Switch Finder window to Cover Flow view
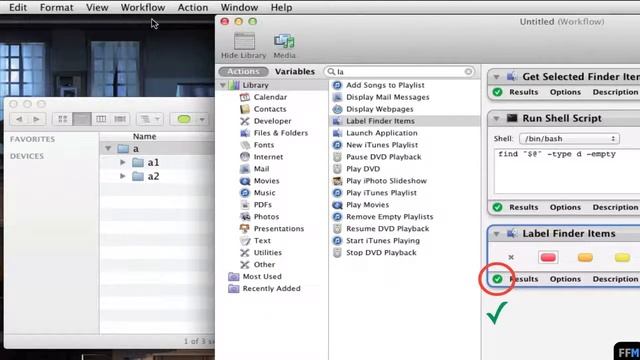 coord(120,119)
